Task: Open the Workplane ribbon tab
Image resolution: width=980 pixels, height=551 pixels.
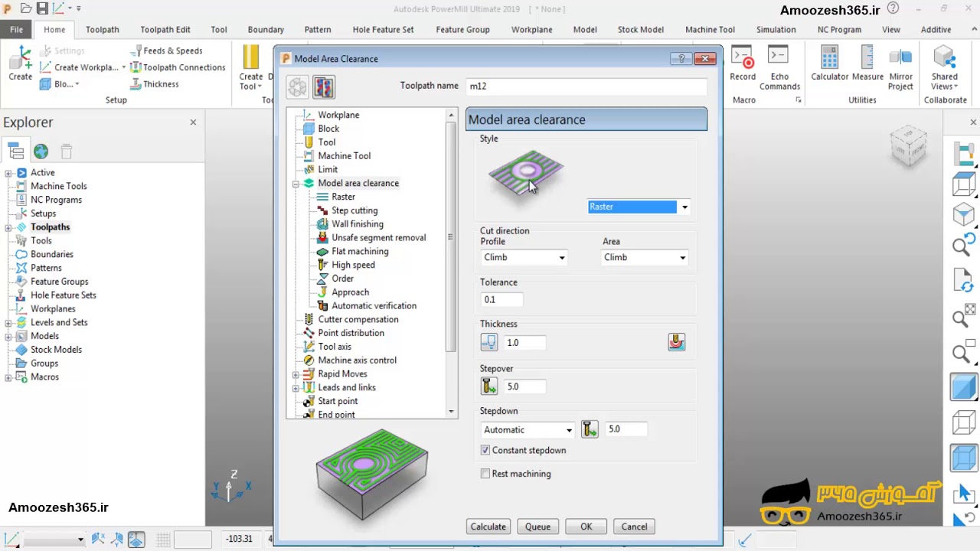Action: tap(531, 30)
